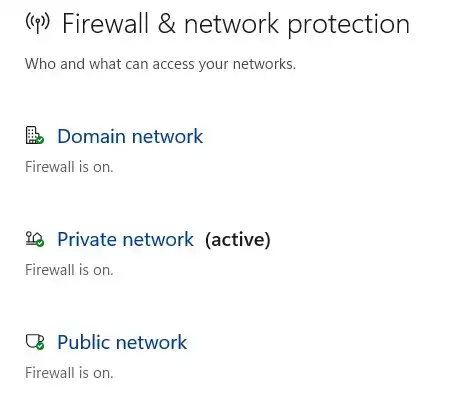The image size is (452, 402).
Task: Click the word 'Firewall' in page heading
Action: click(105, 24)
